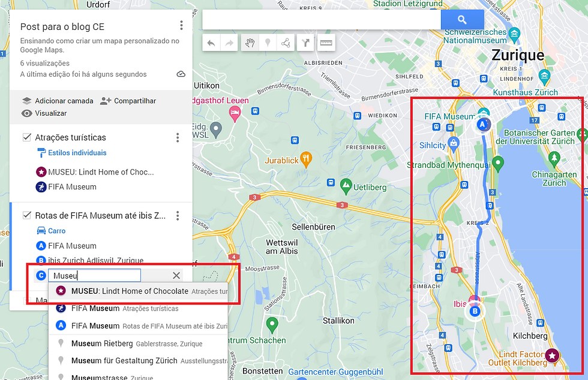Image resolution: width=588 pixels, height=380 pixels.
Task: Click the map title Post para o blog CE
Action: tap(62, 26)
